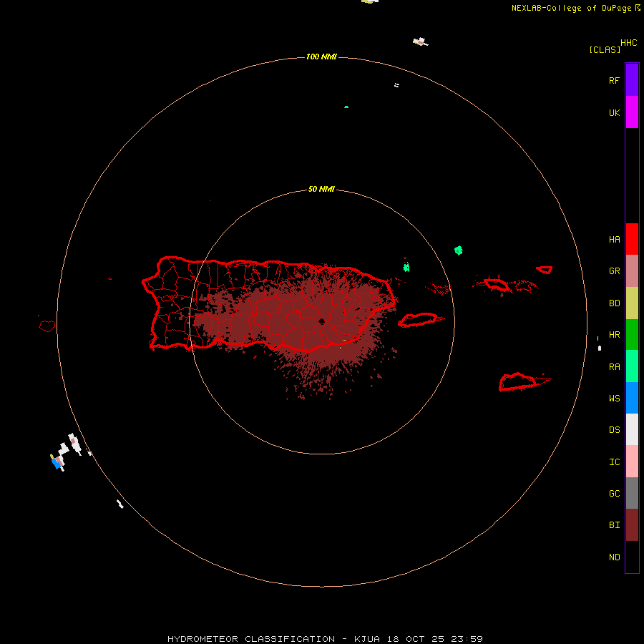The width and height of the screenshot is (644, 644).
Task: Click the BD legend label
Action: pos(614,303)
